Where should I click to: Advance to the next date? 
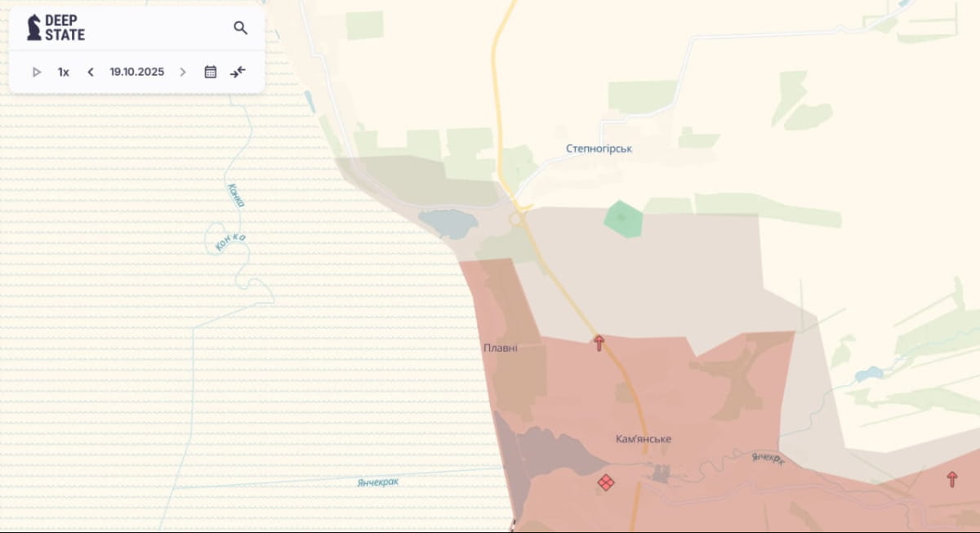(182, 72)
